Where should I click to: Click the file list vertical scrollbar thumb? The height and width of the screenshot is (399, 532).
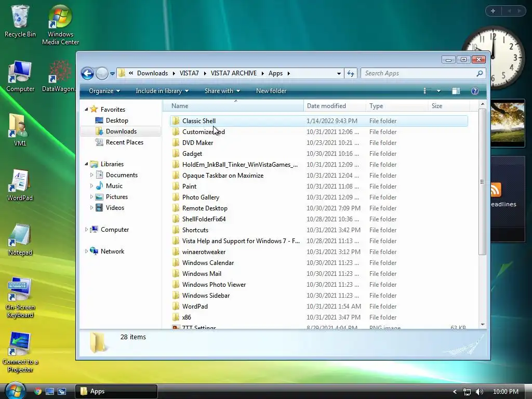[482, 182]
